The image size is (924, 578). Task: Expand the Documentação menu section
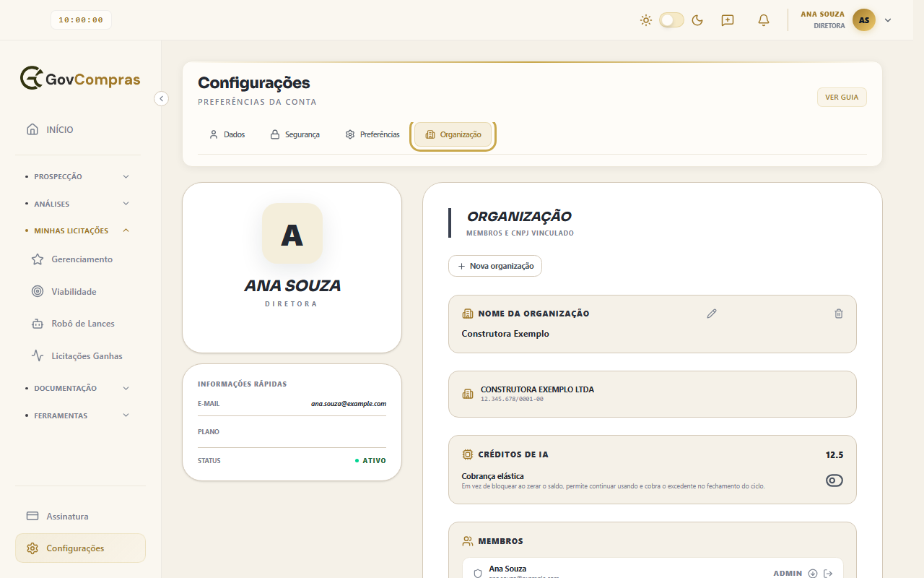pyautogui.click(x=78, y=388)
